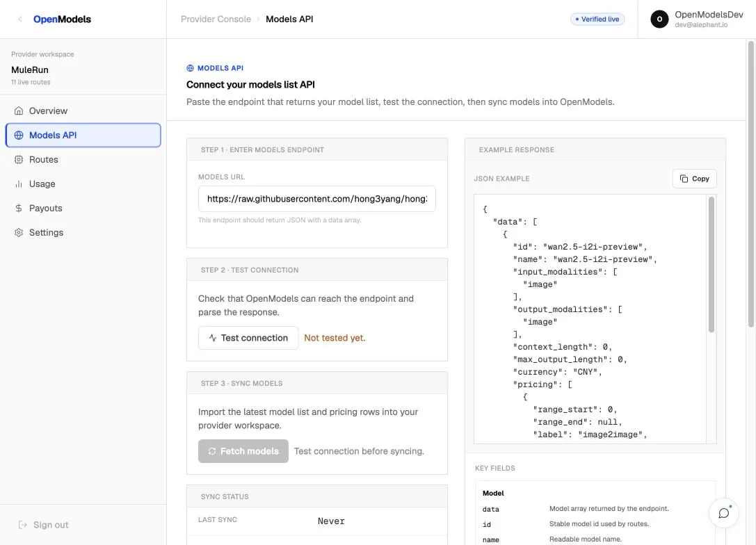This screenshot has width=756, height=545.
Task: Click the 'Connect your models list API' heading
Action: [x=250, y=85]
